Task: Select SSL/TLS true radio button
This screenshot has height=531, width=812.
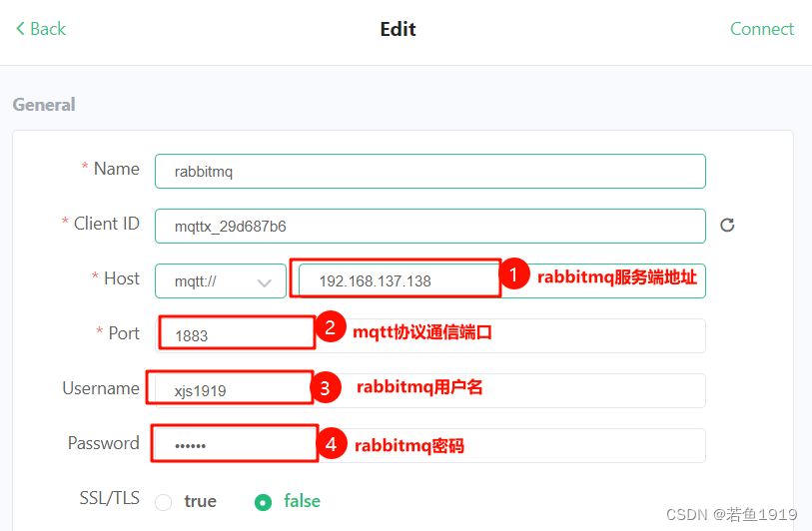Action: click(163, 502)
